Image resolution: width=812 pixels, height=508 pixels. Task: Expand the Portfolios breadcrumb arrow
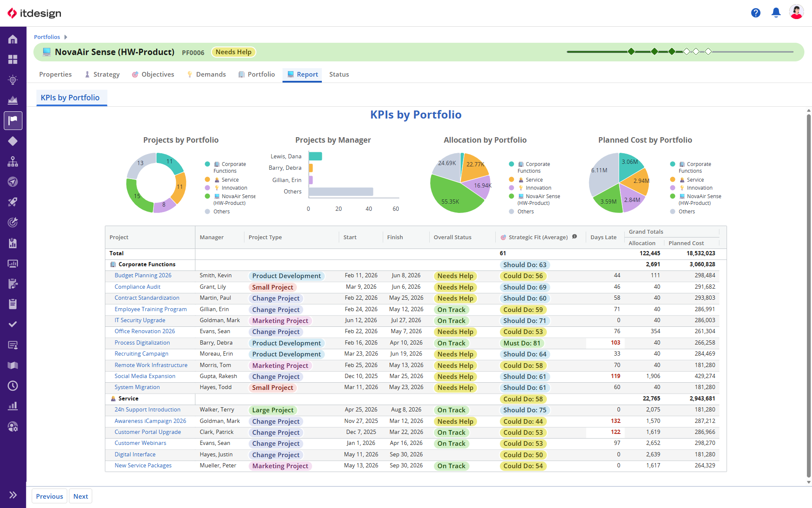[66, 37]
